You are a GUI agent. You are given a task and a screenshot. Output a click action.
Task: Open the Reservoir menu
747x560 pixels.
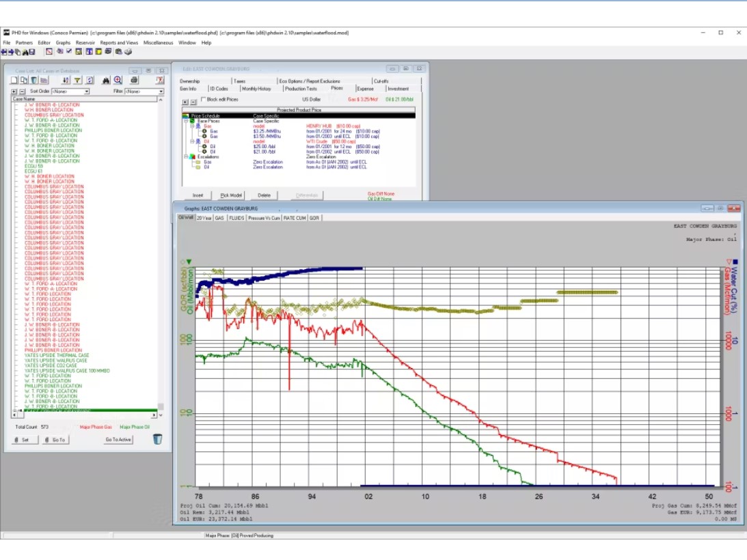click(x=85, y=42)
